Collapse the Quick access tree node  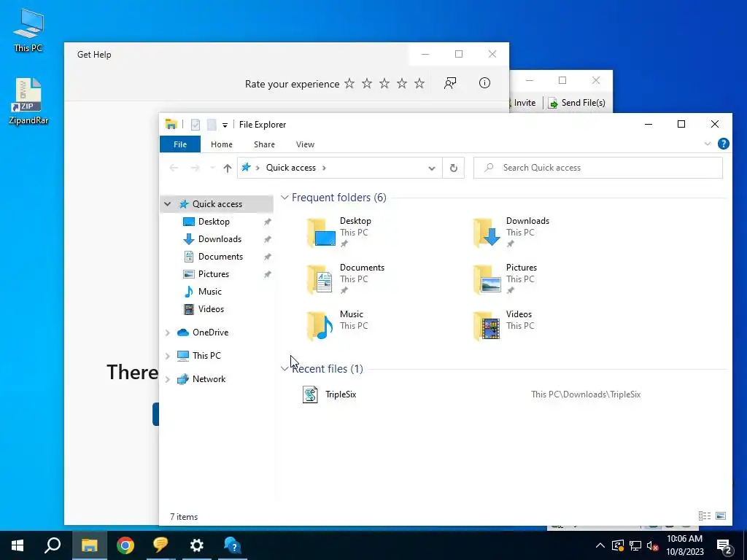click(x=168, y=204)
